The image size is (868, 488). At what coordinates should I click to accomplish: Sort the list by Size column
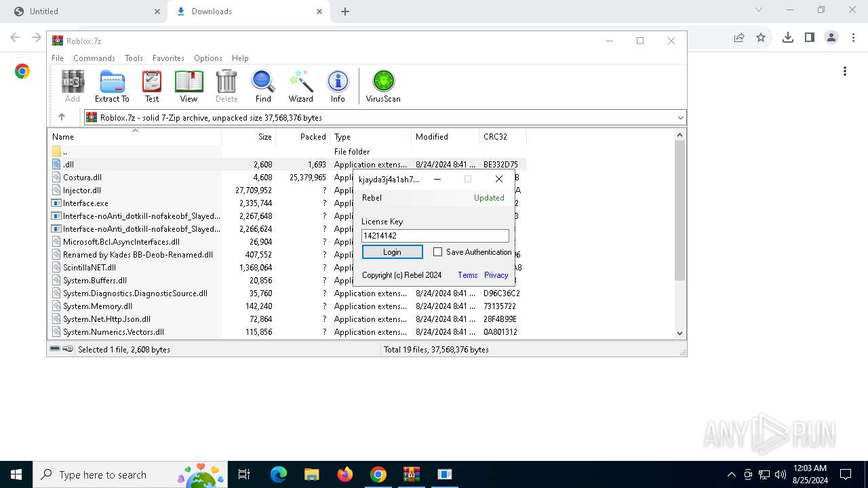pyautogui.click(x=248, y=136)
